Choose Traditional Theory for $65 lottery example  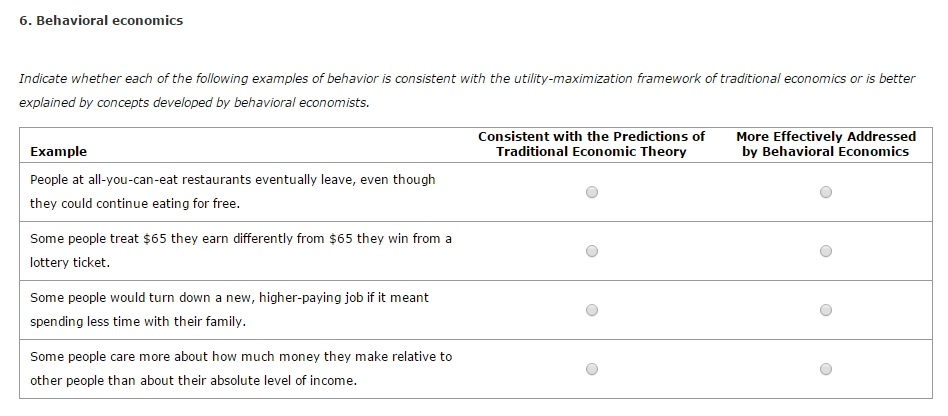[x=592, y=251]
